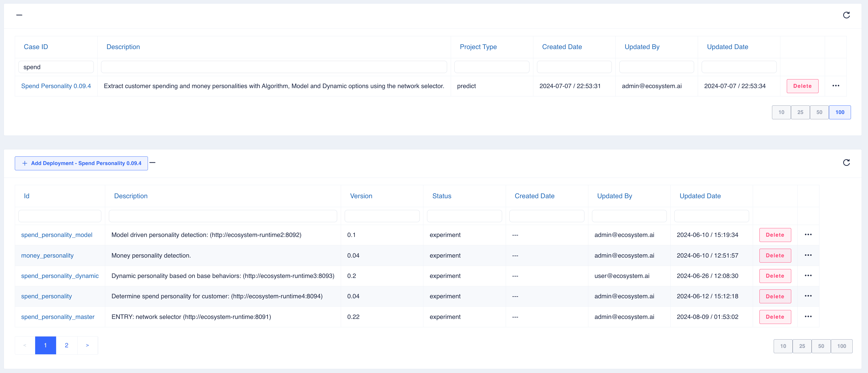868x373 pixels.
Task: Set projects table page size to 25
Action: (800, 112)
